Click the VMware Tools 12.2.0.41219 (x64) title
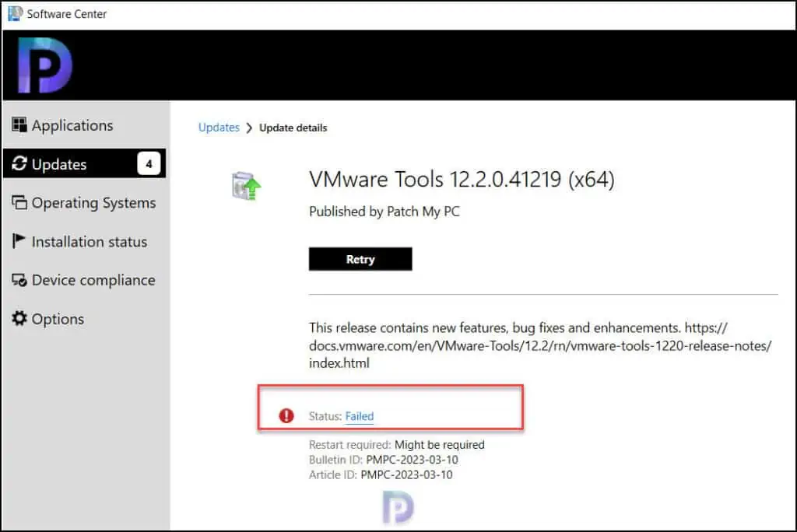This screenshot has height=532, width=797. click(462, 180)
